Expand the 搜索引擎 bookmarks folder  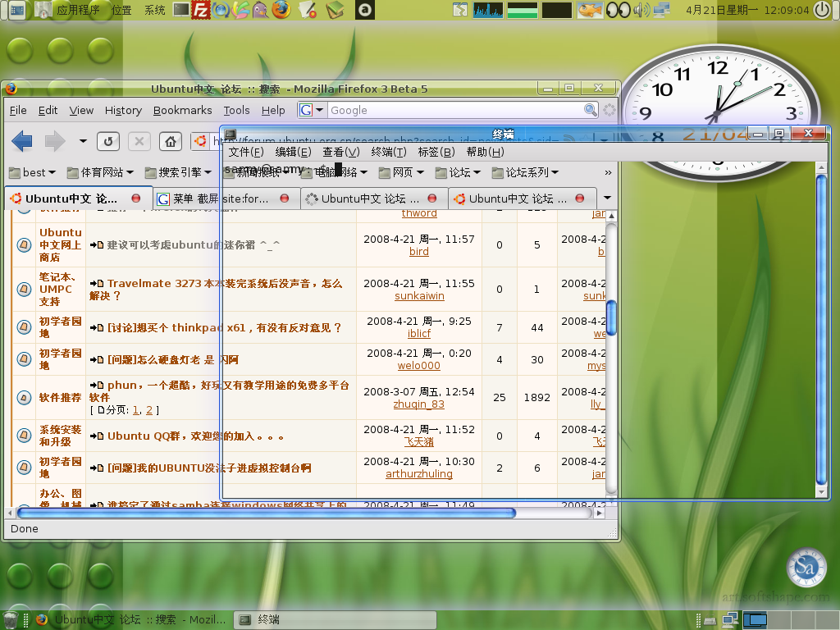[x=178, y=172]
